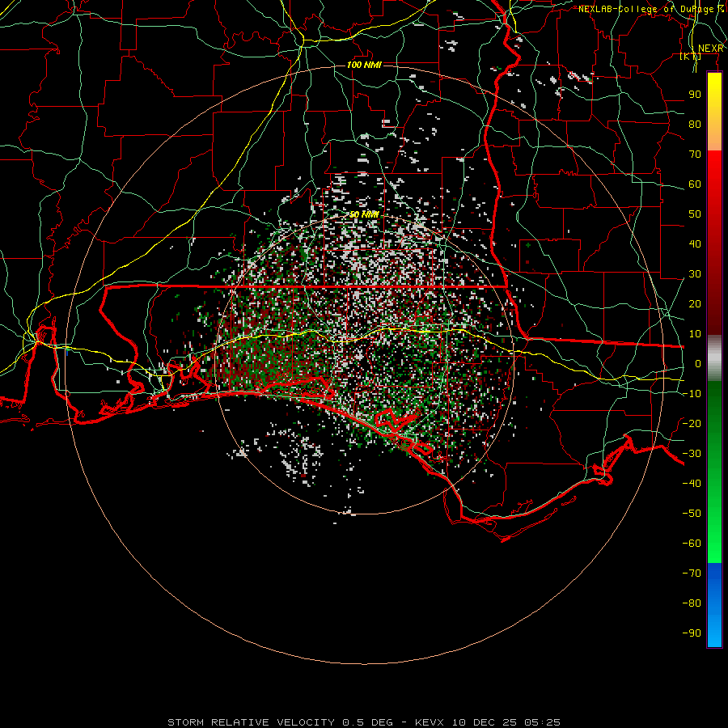Viewport: 728px width, 728px height.
Task: Click the 50 value on the velocity scale
Action: [x=695, y=214]
